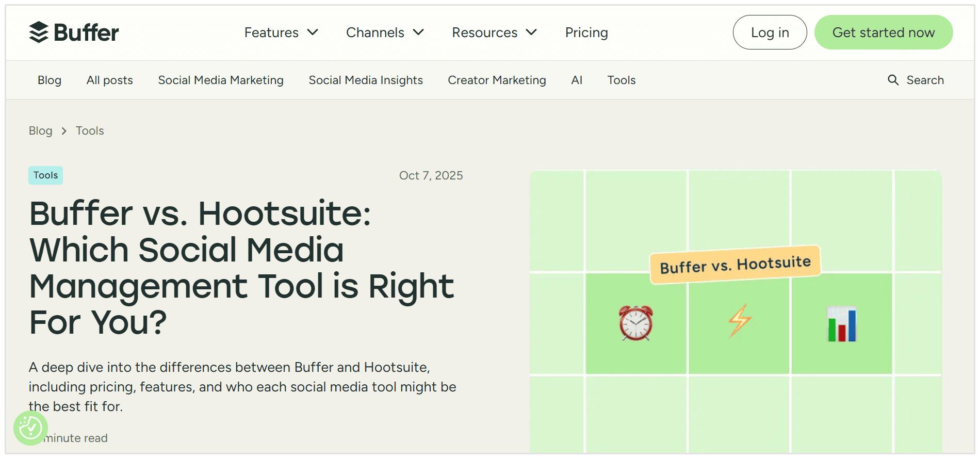The width and height of the screenshot is (980, 459).
Task: Click the lightning bolt icon in hero image
Action: tap(739, 320)
